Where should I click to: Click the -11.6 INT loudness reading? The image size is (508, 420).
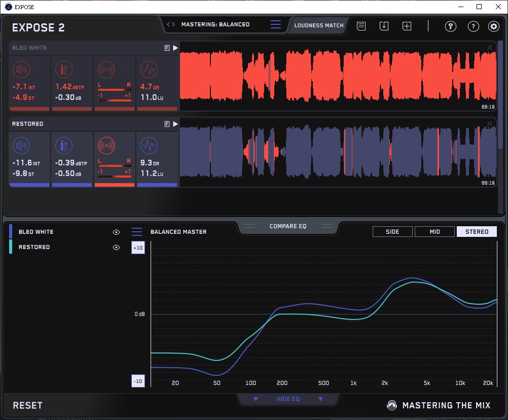[26, 163]
